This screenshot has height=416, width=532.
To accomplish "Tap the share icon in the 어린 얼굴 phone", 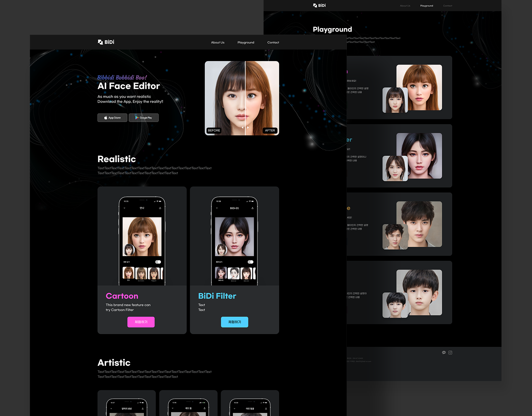I will point(266,408).
